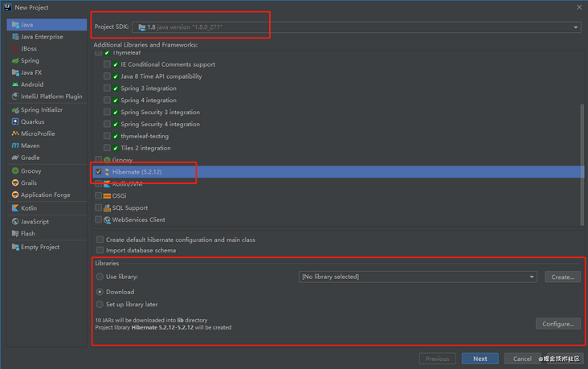Click the Maven icon in sidebar
588x369 pixels.
click(15, 146)
